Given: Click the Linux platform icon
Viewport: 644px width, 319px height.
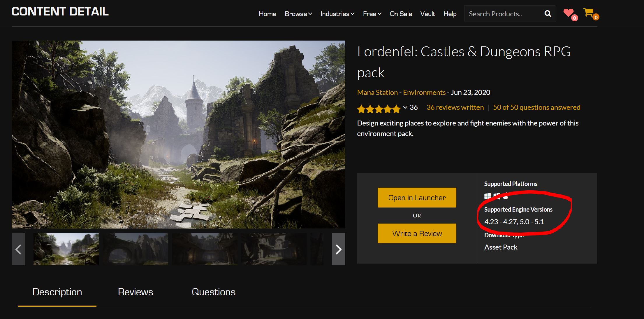Looking at the screenshot, I should pyautogui.click(x=506, y=196).
